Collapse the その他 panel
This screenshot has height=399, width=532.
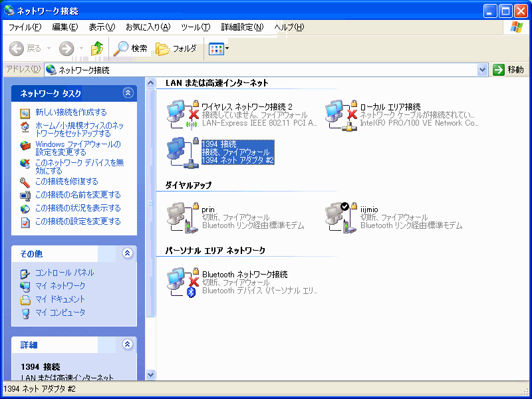click(128, 253)
